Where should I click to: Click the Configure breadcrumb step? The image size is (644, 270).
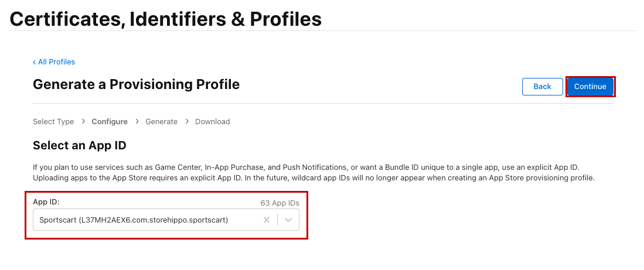[x=110, y=122]
